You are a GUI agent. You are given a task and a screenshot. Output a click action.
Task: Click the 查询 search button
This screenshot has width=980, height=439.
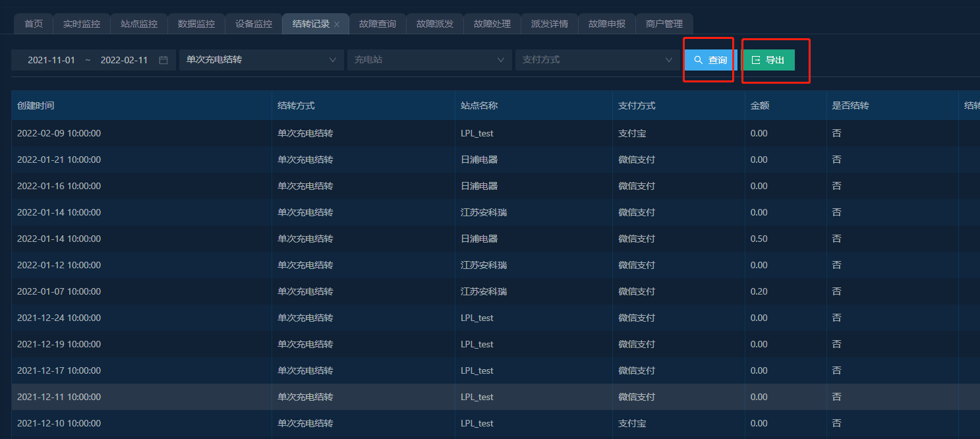pyautogui.click(x=710, y=60)
